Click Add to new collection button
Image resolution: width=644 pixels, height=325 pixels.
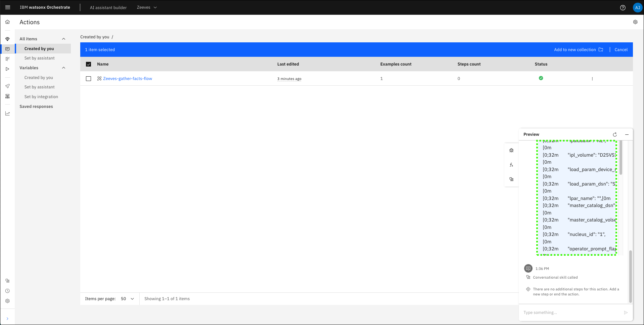click(x=578, y=50)
